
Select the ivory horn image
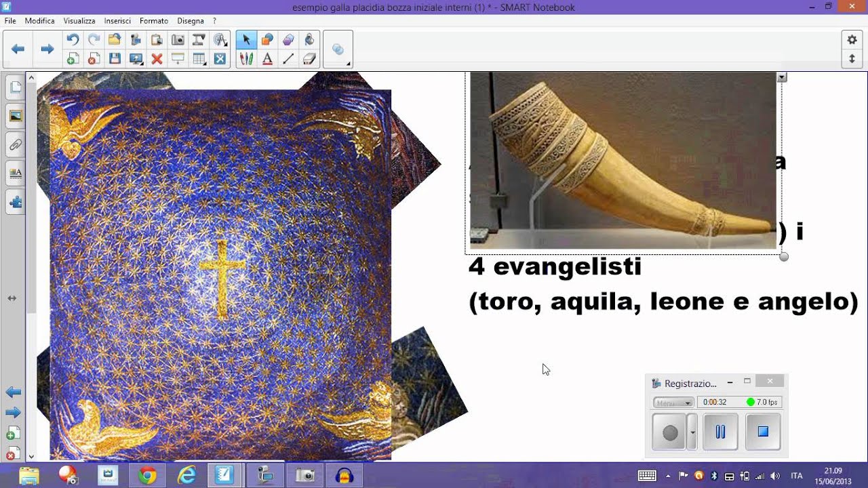(623, 160)
